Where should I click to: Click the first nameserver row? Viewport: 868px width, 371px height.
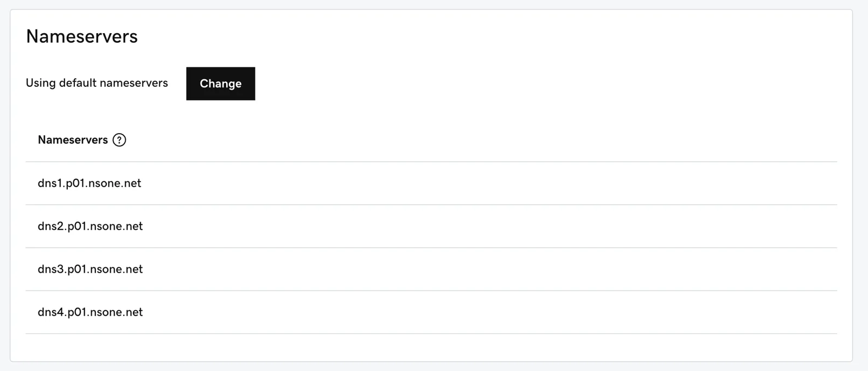[90, 184]
